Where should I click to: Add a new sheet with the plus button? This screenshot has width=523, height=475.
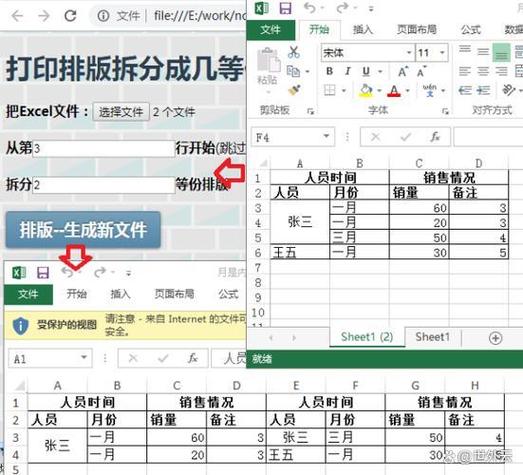tap(495, 338)
